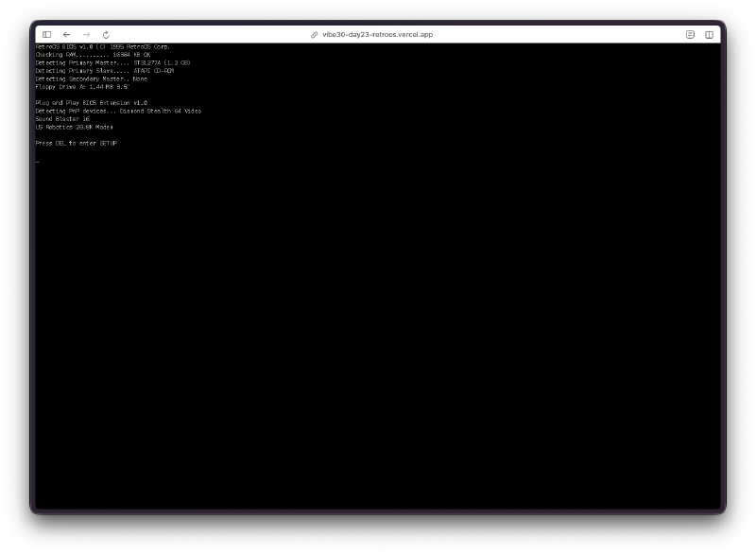Viewport: 756px width, 554px height.
Task: Click the Sound Blaster 16 line
Action: (62, 119)
